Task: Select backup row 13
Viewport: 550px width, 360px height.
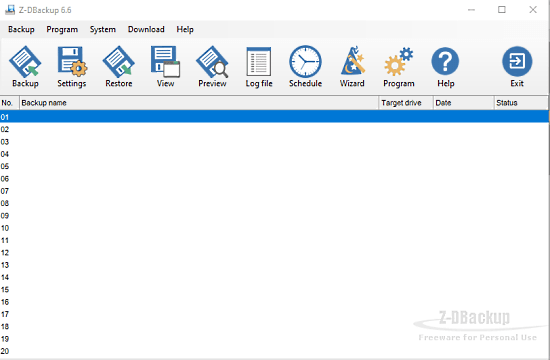Action: click(274, 265)
